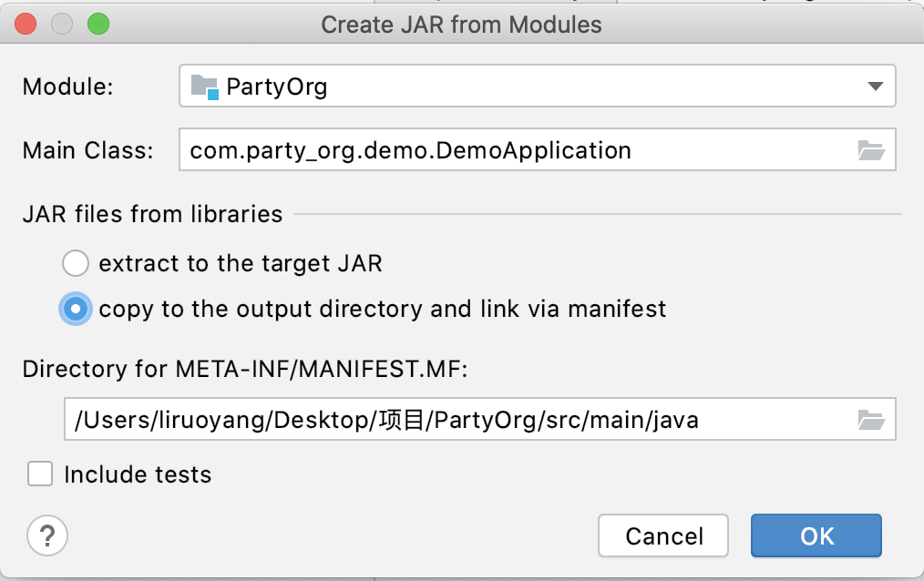
Task: Browse for a Main Class using the folder icon
Action: point(871,149)
